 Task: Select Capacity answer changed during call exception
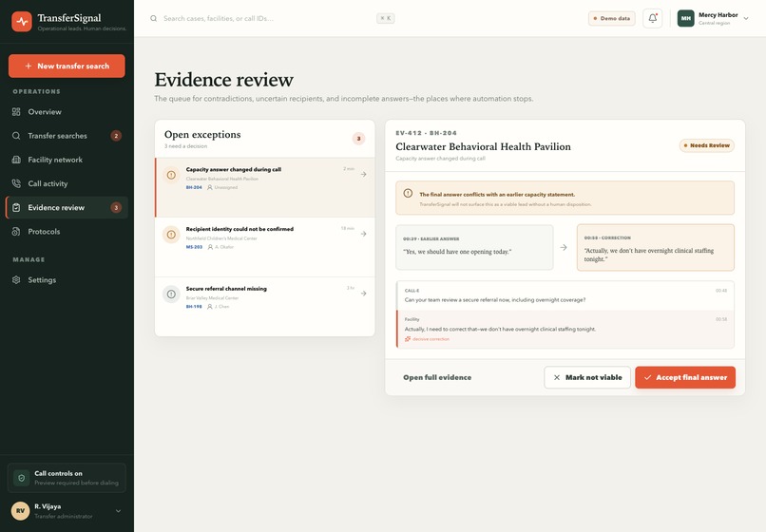[x=265, y=187]
